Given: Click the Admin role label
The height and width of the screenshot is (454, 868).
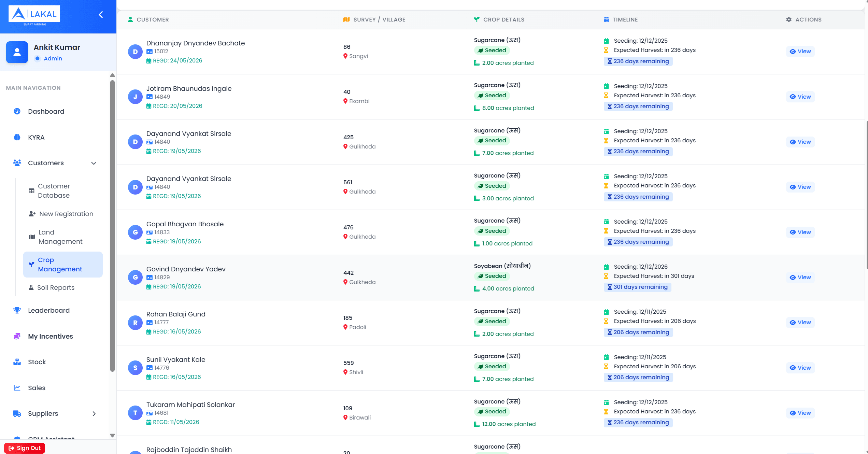Looking at the screenshot, I should [x=53, y=58].
